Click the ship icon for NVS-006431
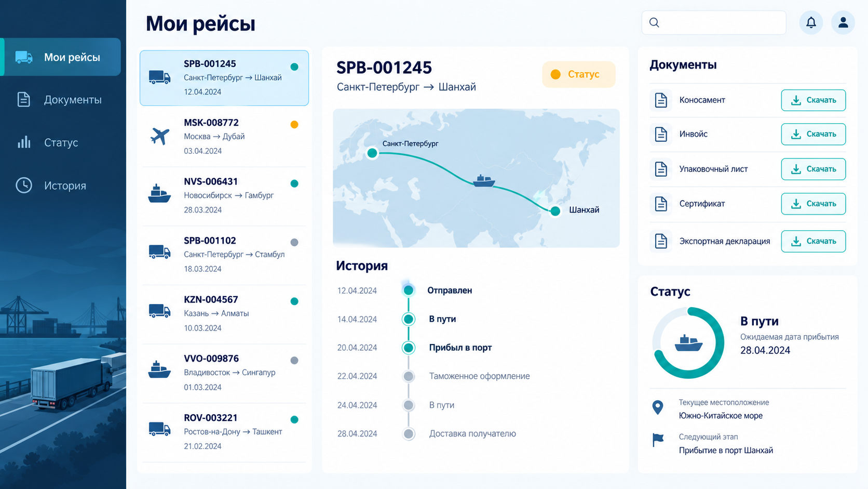This screenshot has width=868, height=489. click(x=159, y=193)
